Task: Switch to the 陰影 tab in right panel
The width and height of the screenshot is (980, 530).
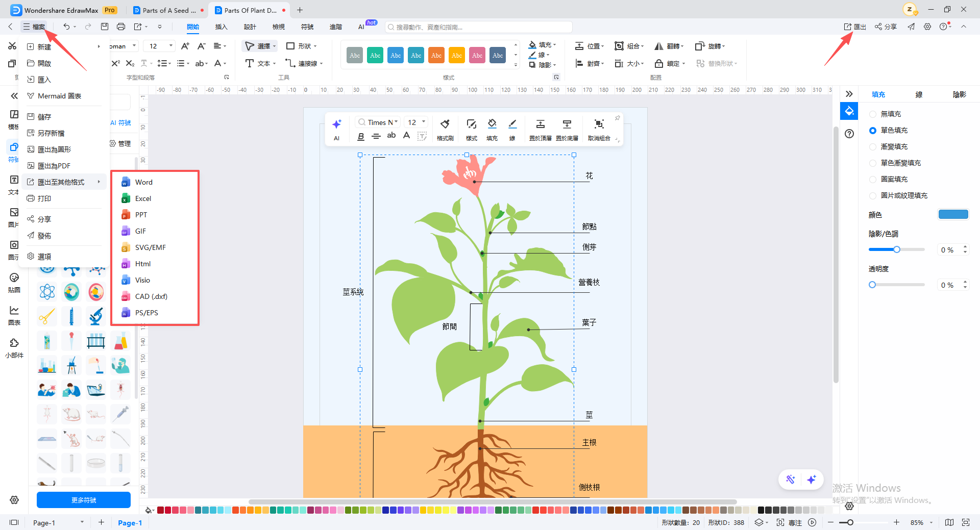Action: click(959, 94)
